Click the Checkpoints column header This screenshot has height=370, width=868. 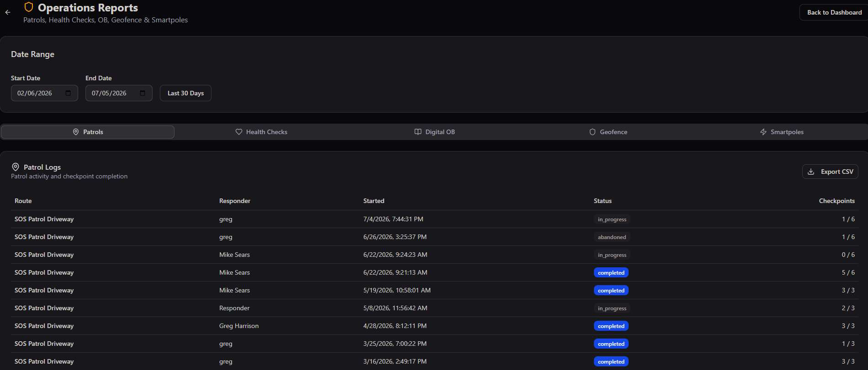[x=836, y=201]
